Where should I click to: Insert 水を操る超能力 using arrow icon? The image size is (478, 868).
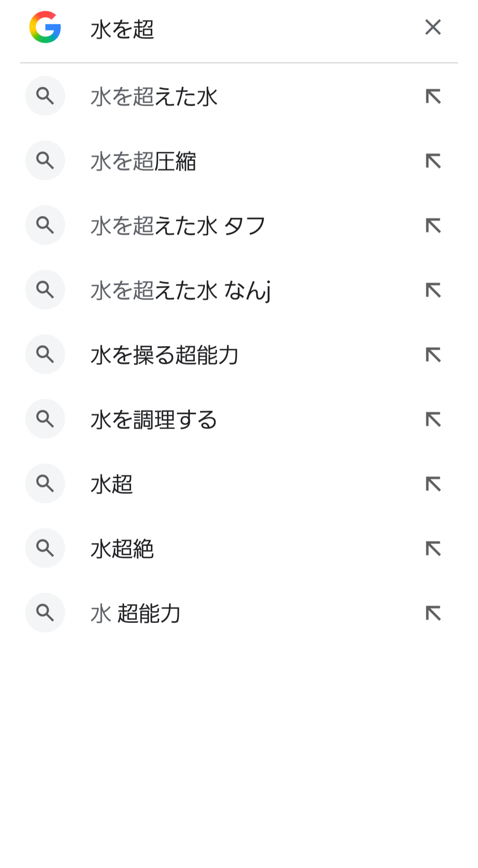tap(433, 355)
